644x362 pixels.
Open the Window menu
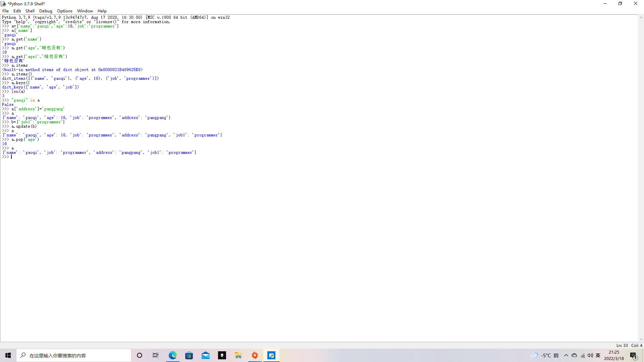pos(85,11)
